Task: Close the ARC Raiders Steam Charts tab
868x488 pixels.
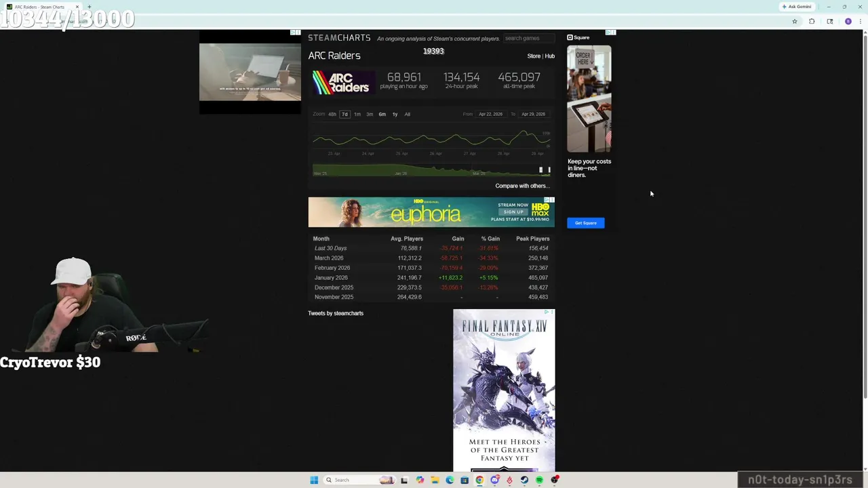Action: point(77,7)
